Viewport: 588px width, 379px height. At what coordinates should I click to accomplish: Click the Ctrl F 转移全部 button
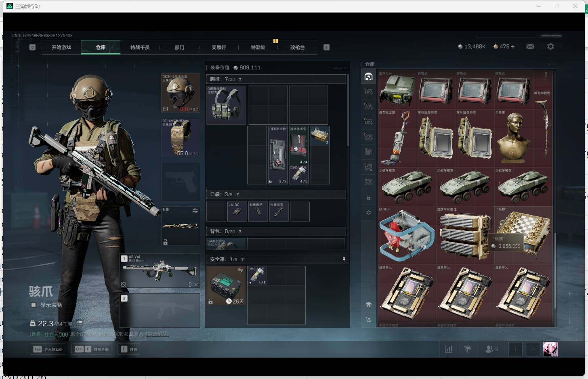92,349
